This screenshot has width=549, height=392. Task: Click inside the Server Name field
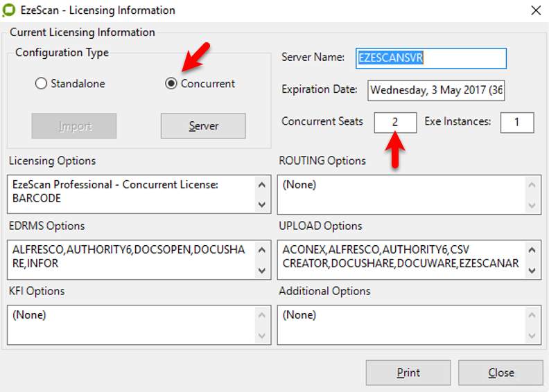tap(431, 58)
